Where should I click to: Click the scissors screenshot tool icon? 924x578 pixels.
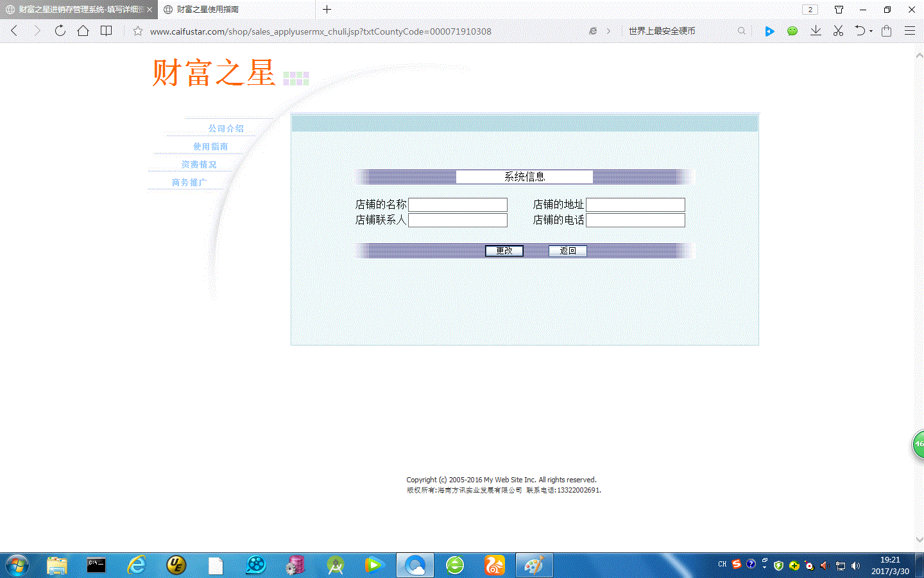coord(838,31)
